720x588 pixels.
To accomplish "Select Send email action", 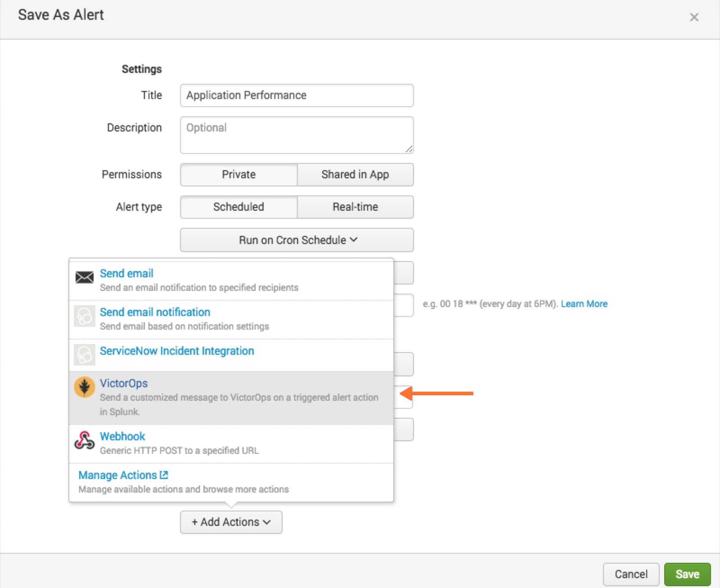I will (231, 280).
